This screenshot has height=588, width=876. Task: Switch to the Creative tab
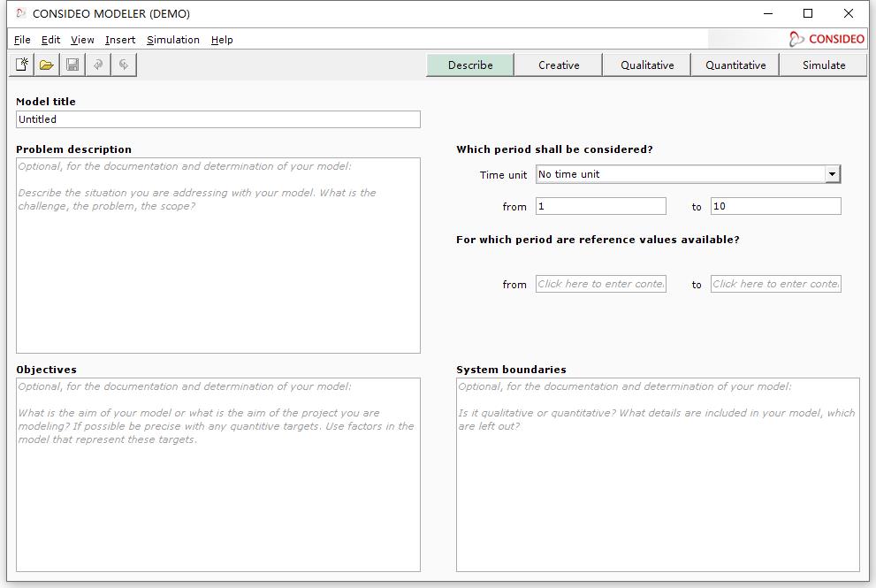coord(559,65)
